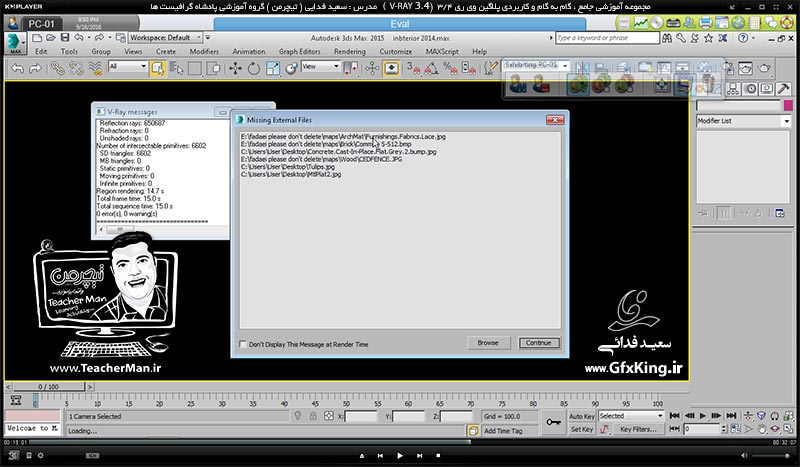Click the favorites star icon in InfoCenter
800x467 pixels.
(x=708, y=38)
